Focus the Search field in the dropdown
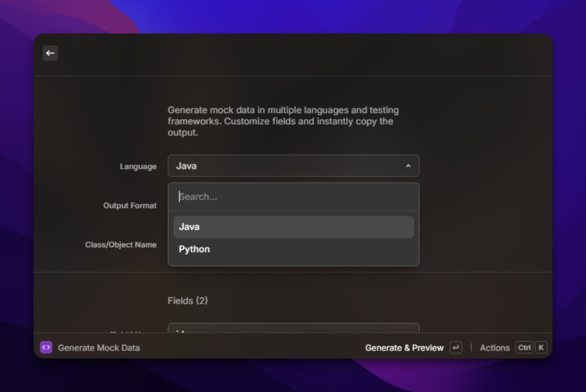The image size is (586, 392). coord(293,197)
